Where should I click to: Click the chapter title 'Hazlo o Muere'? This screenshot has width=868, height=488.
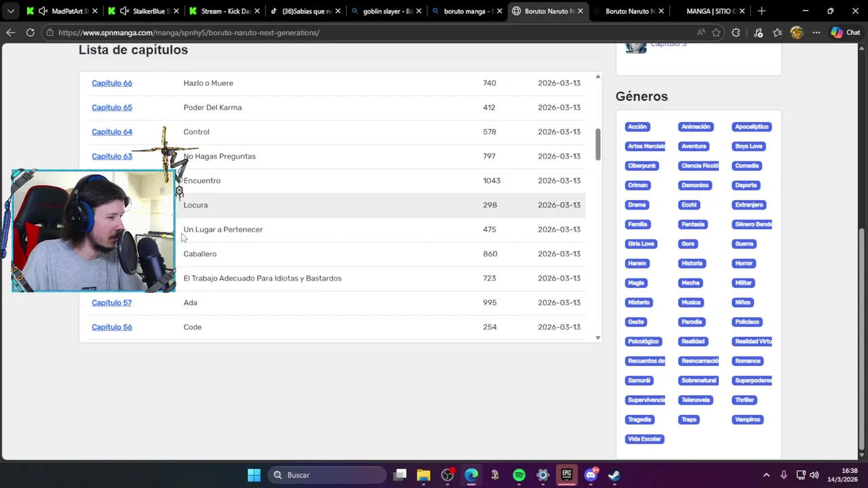[x=208, y=83]
